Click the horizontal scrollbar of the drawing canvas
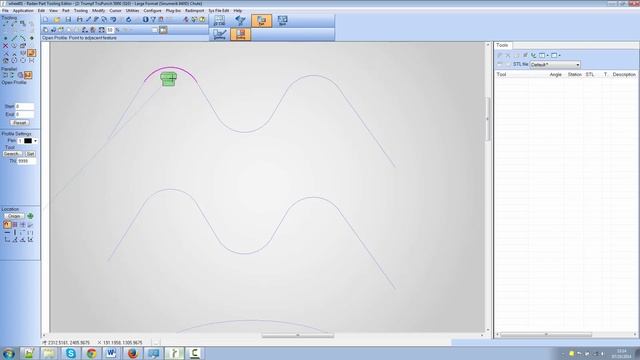The image size is (640, 360). pos(298,336)
